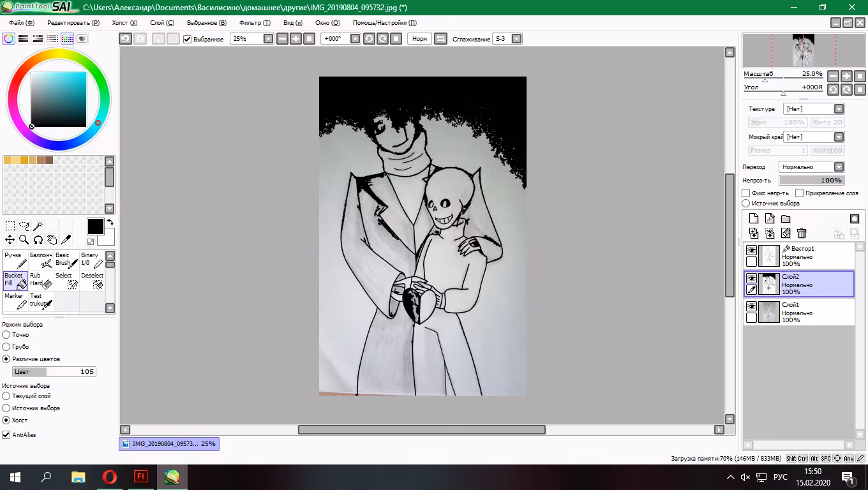
Task: Select the Ручка pen tool
Action: tap(15, 260)
